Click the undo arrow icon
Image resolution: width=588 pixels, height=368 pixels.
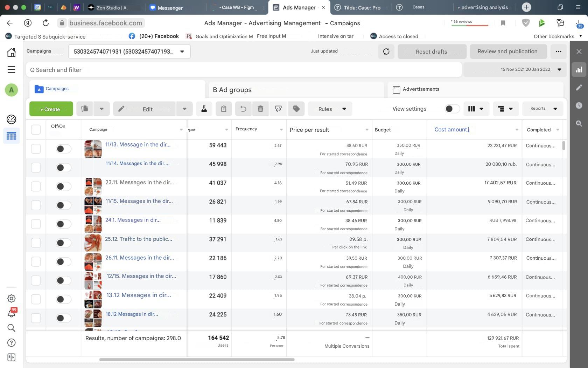243,109
